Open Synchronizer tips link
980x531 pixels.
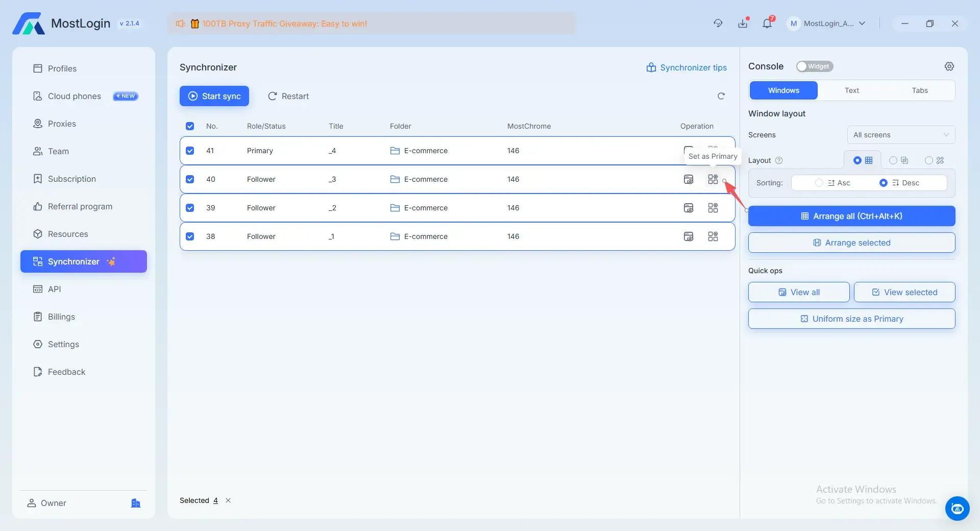click(x=687, y=67)
